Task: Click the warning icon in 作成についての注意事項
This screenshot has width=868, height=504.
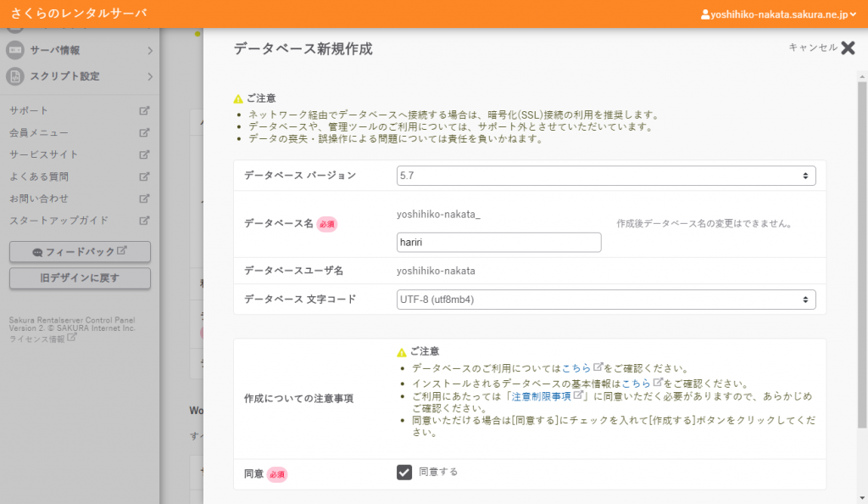Action: tap(401, 352)
